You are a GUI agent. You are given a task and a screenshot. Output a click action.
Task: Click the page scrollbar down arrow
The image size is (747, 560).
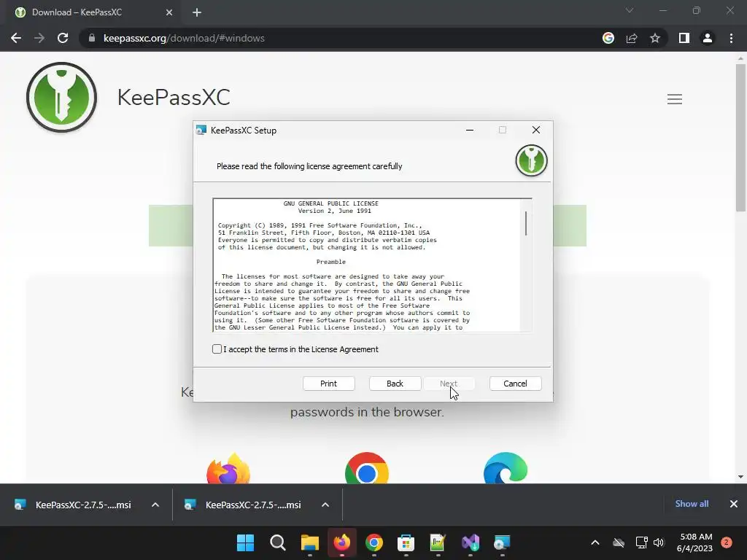(740, 477)
